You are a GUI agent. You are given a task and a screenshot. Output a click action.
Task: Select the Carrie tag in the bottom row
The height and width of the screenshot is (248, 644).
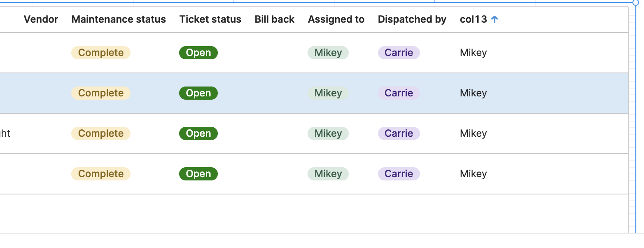click(x=399, y=174)
